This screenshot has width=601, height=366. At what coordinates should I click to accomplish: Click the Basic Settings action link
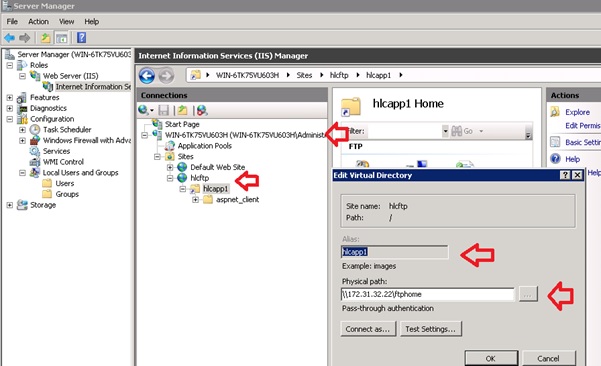tap(583, 142)
